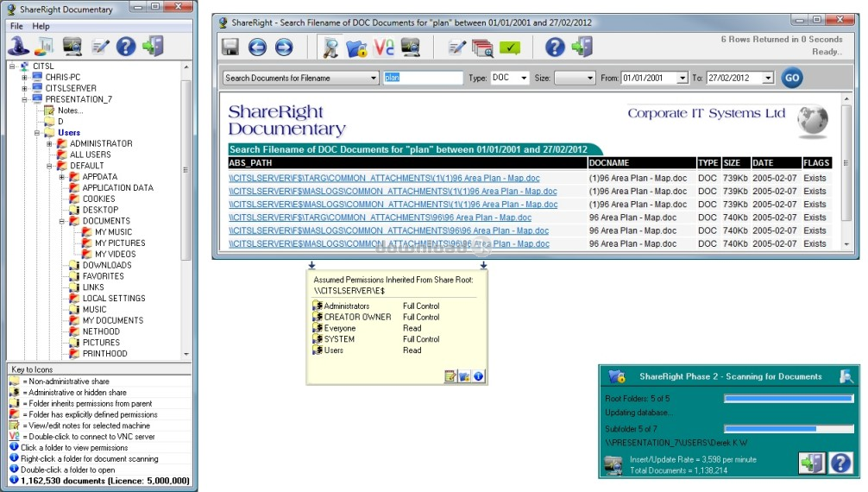Viewport: 868px width, 492px height.
Task: Select the LOCAL SETTINGS folder
Action: pos(114,299)
